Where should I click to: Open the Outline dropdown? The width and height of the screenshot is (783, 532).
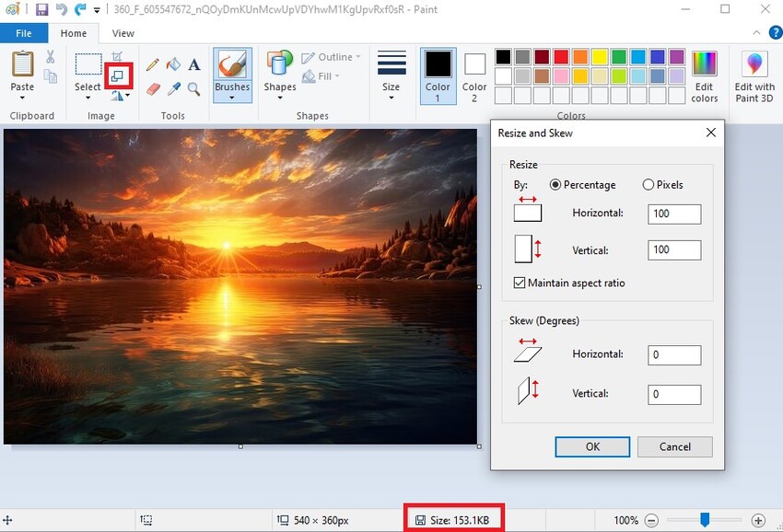(x=331, y=57)
